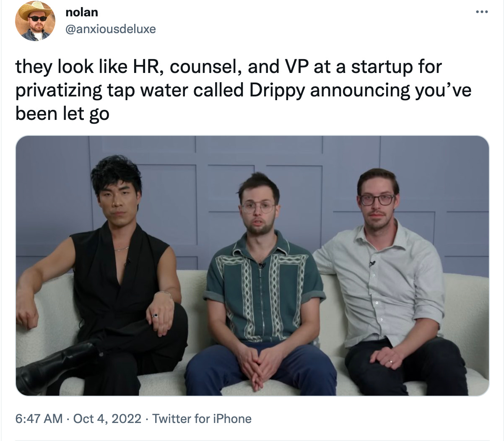
Task: Click the phrase been let go
Action: pos(62,114)
